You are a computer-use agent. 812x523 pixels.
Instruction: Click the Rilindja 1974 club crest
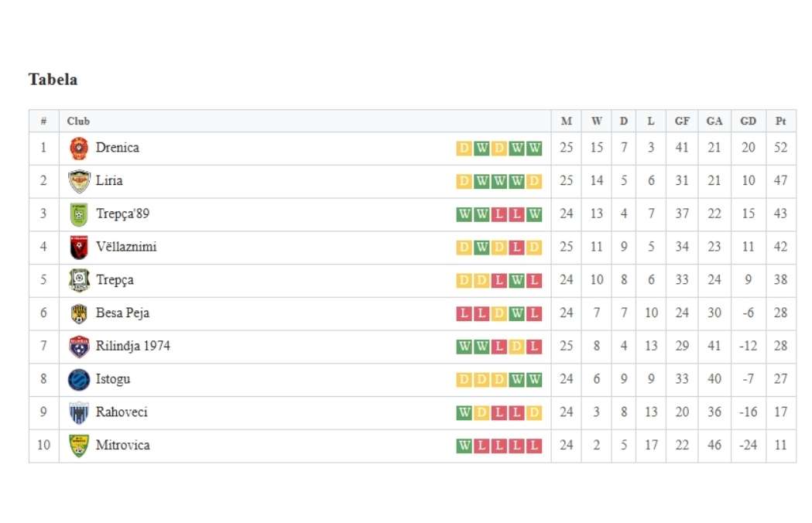pyautogui.click(x=79, y=347)
